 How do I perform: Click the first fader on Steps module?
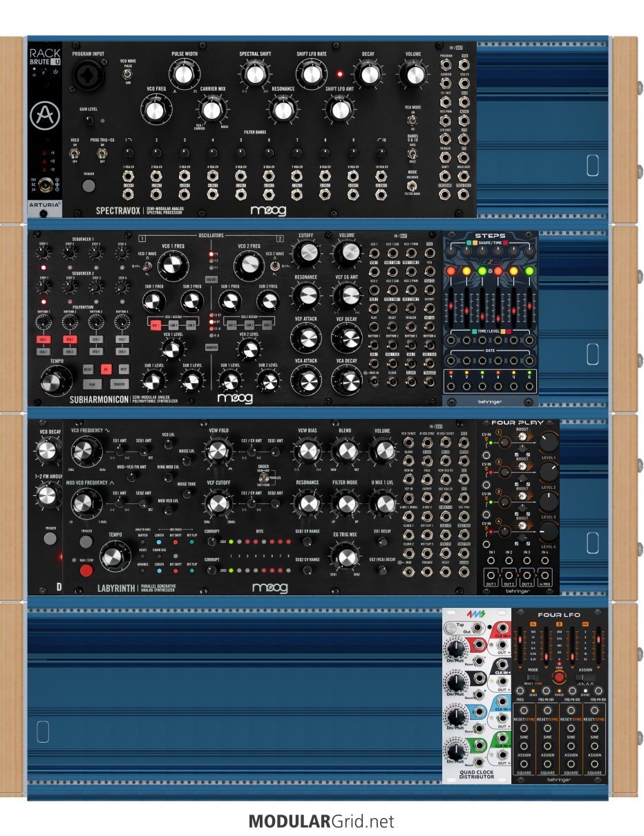(x=453, y=306)
